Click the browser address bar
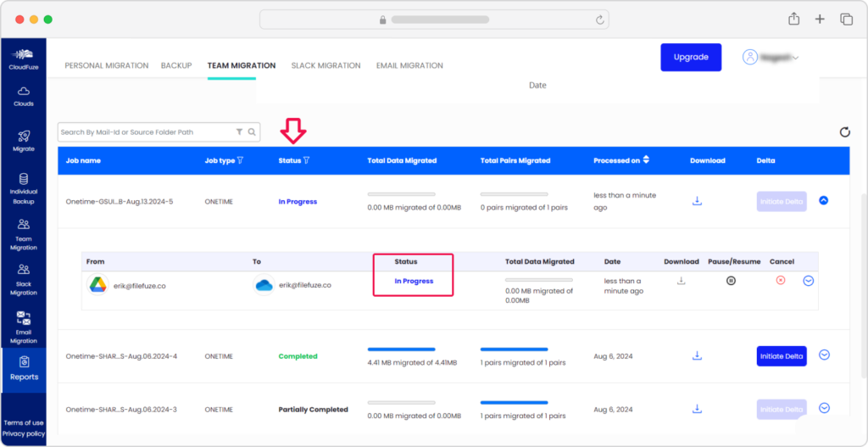Screen dimensions: 868x447 click(435, 20)
